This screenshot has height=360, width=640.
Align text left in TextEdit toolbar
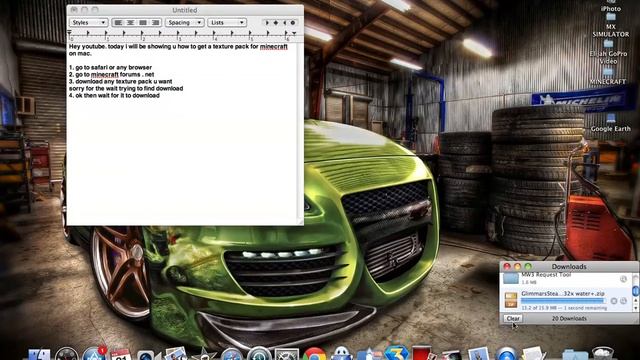tap(118, 22)
